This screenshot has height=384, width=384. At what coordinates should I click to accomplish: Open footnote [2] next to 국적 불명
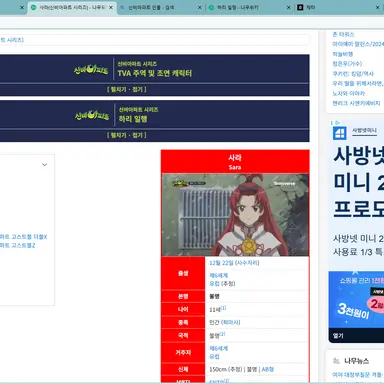point(222,334)
